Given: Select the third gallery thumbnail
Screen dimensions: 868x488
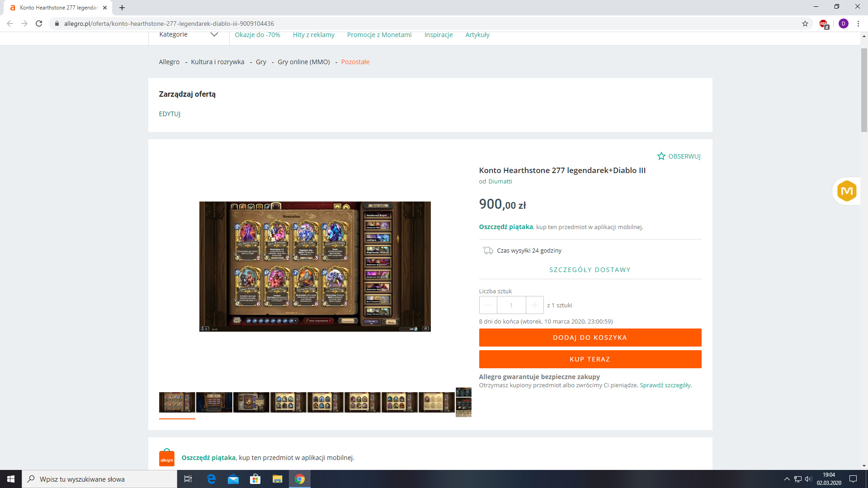Looking at the screenshot, I should click(251, 402).
